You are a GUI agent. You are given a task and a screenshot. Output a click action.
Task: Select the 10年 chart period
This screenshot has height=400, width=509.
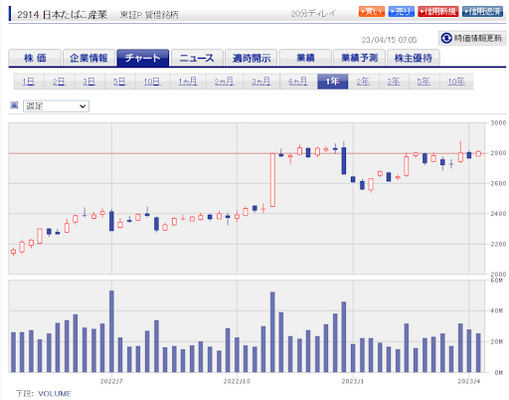pos(456,82)
